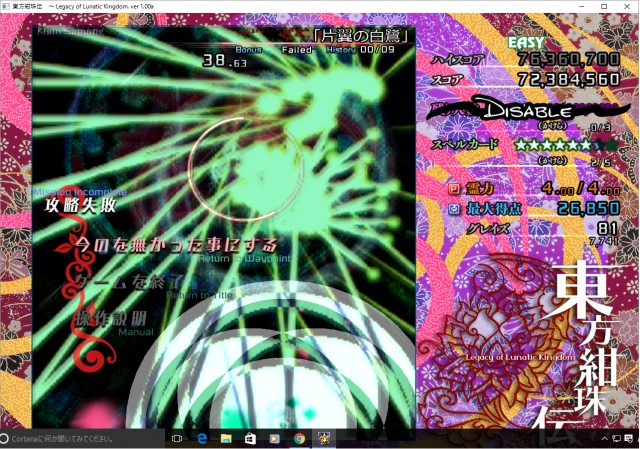Viewport: 640px width, 449px height.
Task: Click the max point value 26,850
Action: pos(589,209)
